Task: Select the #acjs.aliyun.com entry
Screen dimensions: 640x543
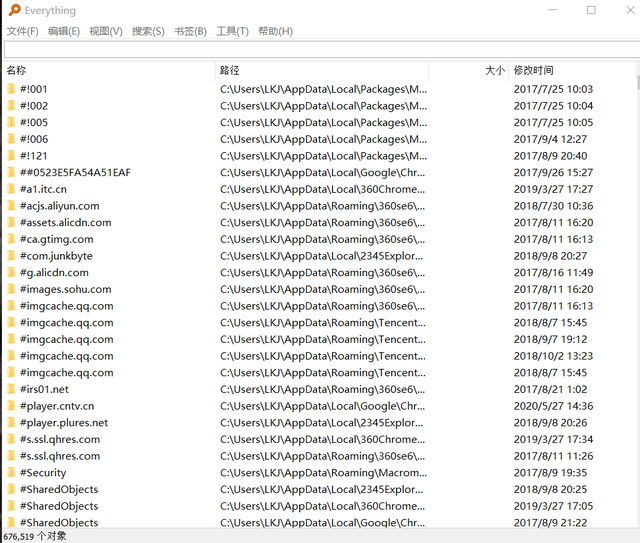Action: (60, 206)
